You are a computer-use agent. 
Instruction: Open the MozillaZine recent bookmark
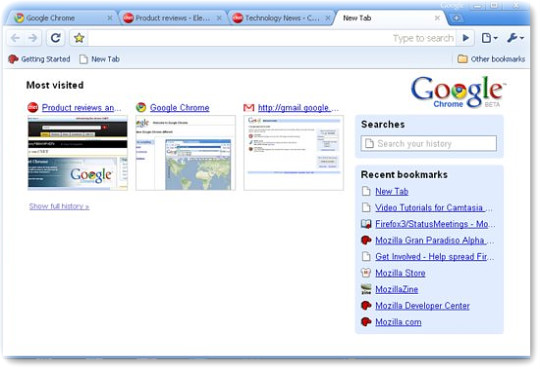[x=397, y=289]
